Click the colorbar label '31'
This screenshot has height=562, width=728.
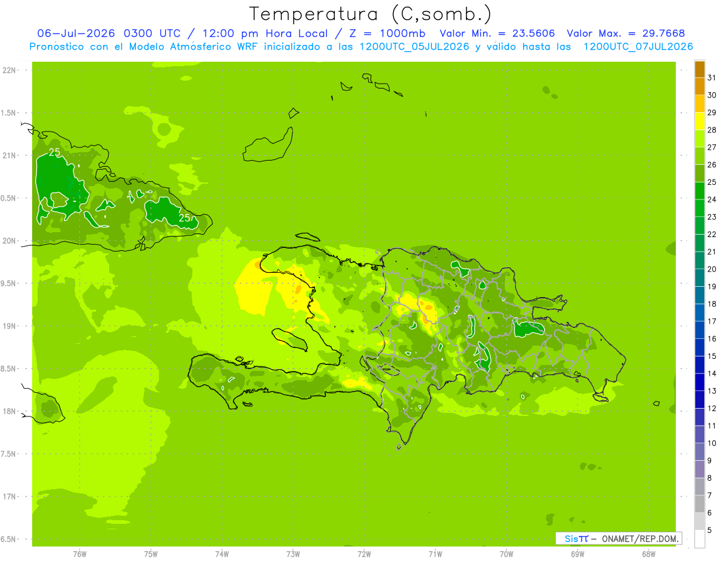click(712, 78)
